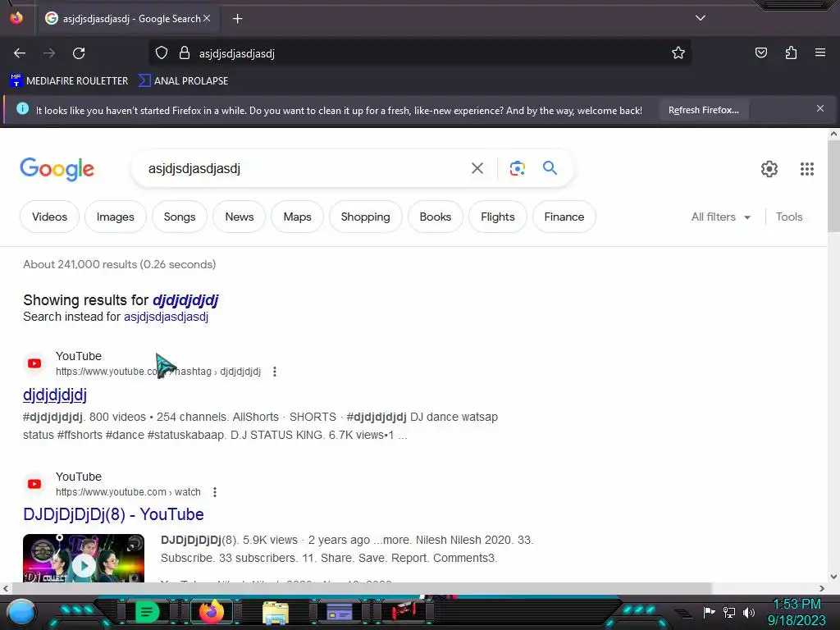Click the page vertical scrollbar thumb
Viewport: 840px width, 630px height.
tap(833, 187)
